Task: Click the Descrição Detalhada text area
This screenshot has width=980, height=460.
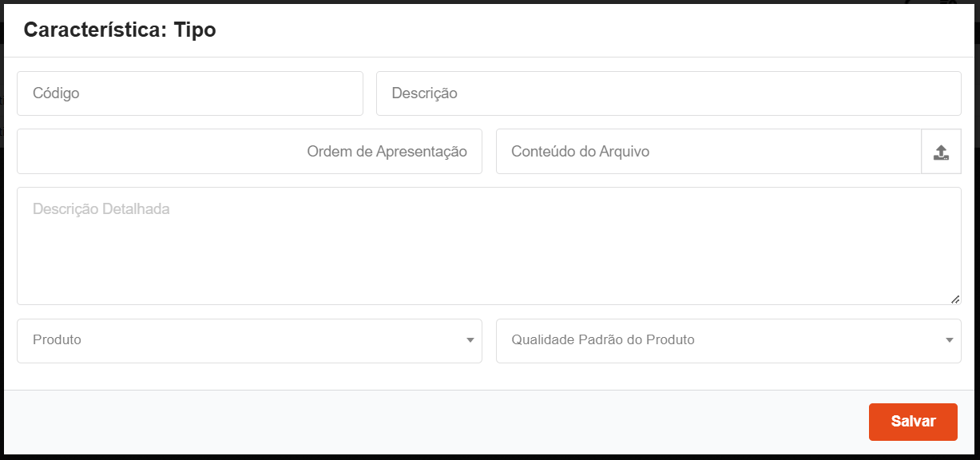Action: point(490,240)
